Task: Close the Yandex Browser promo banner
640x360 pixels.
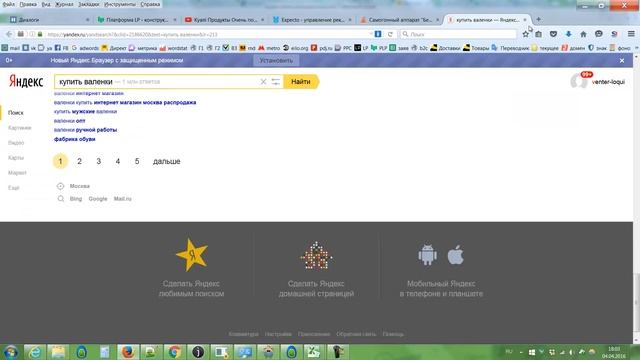Action: coord(622,60)
